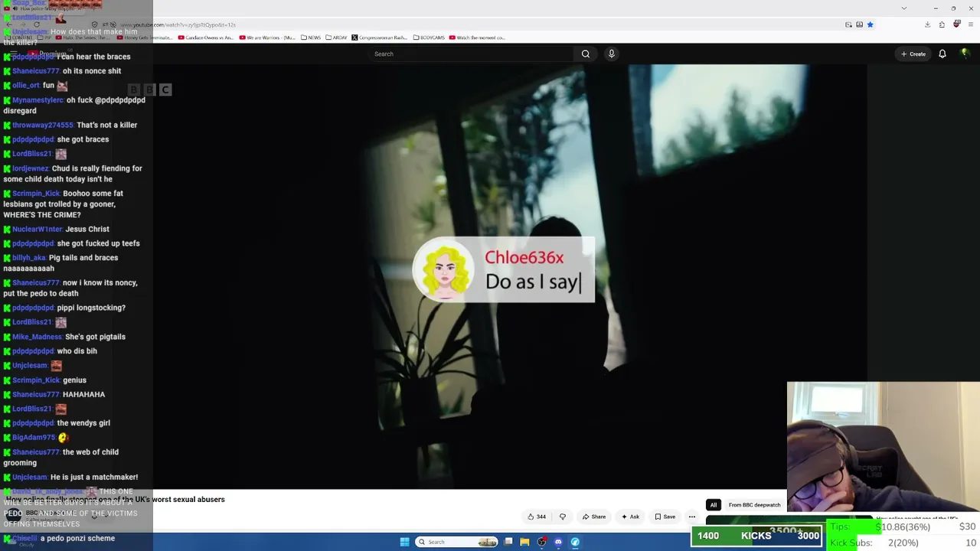Click the Windows taskbar search box
Viewport: 980px width, 551px height.
457,542
